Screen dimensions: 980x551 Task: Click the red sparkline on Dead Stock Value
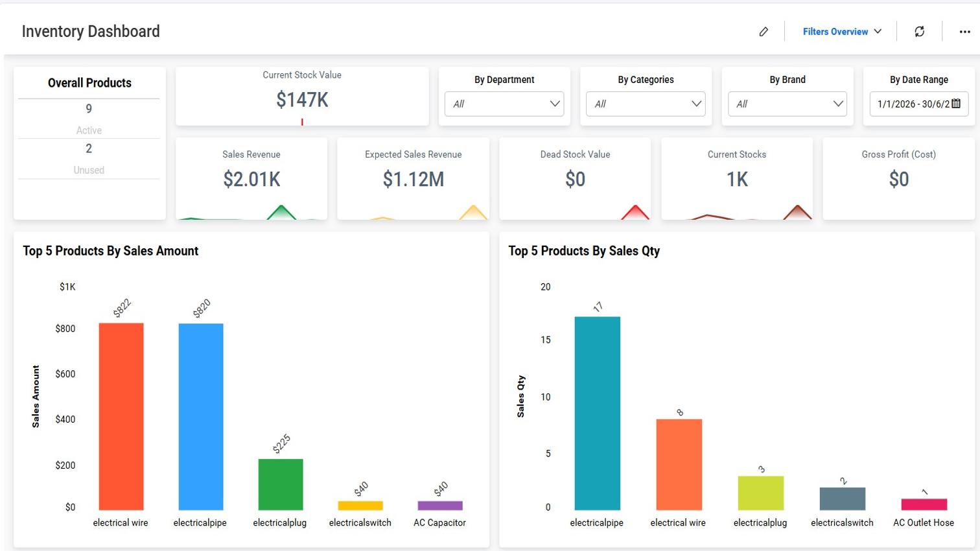tap(635, 212)
